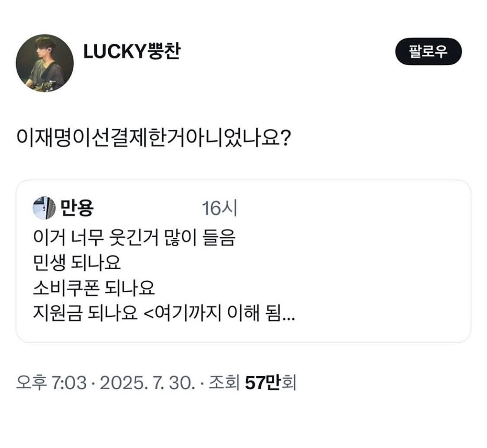
Task: Click the 16시 timestamp in quoted post
Action: [x=219, y=209]
